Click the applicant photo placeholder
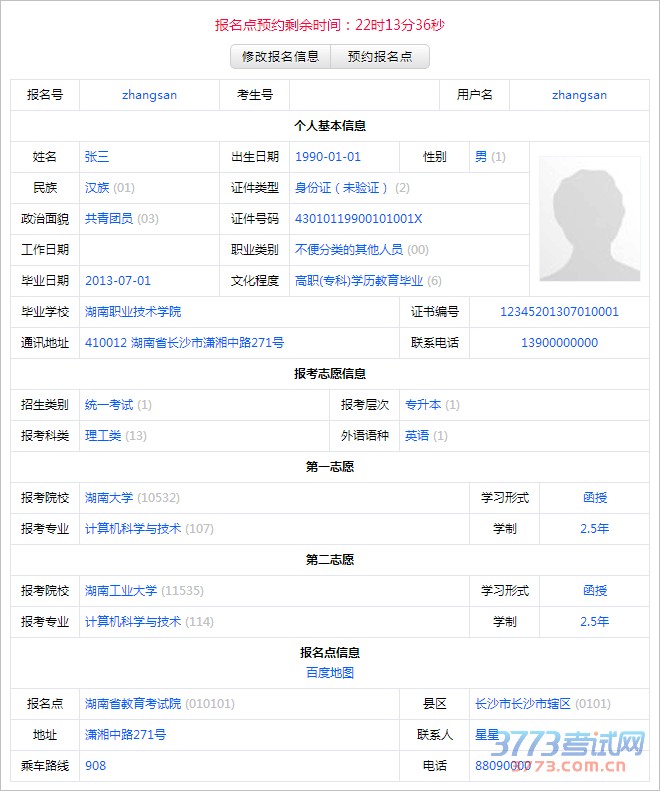660x791 pixels. [x=584, y=219]
